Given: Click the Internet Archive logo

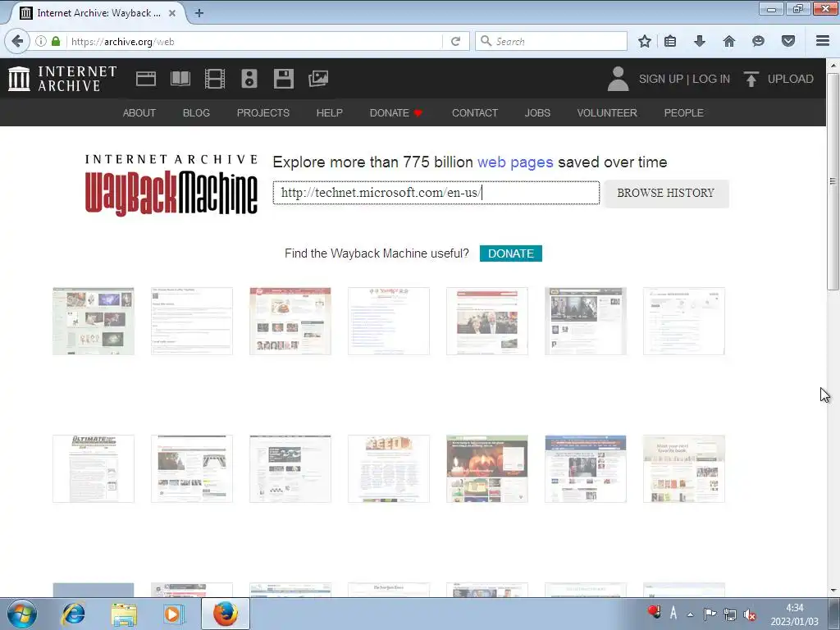Looking at the screenshot, I should point(62,79).
